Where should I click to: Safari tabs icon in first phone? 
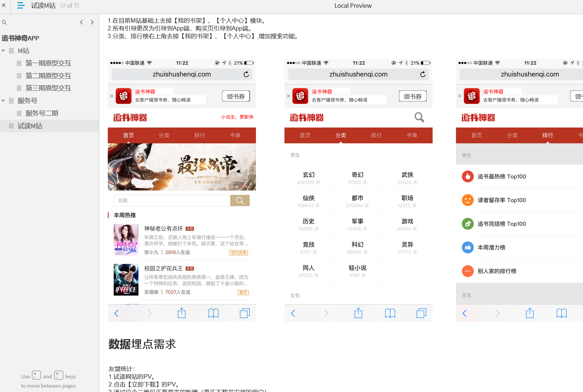245,313
